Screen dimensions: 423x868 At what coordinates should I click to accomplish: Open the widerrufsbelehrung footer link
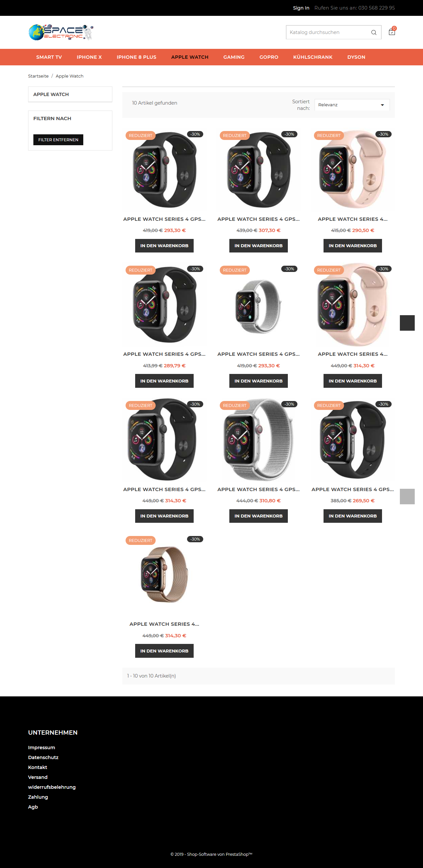[x=52, y=787]
